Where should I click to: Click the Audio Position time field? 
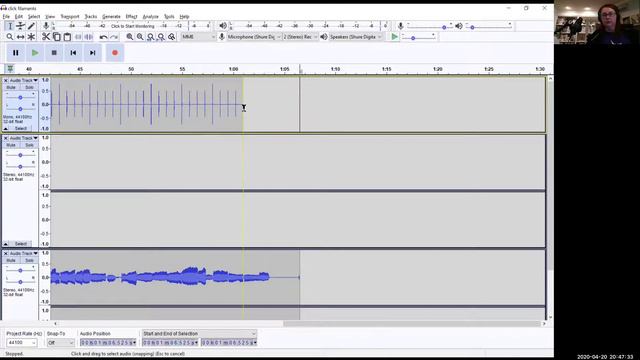click(108, 342)
